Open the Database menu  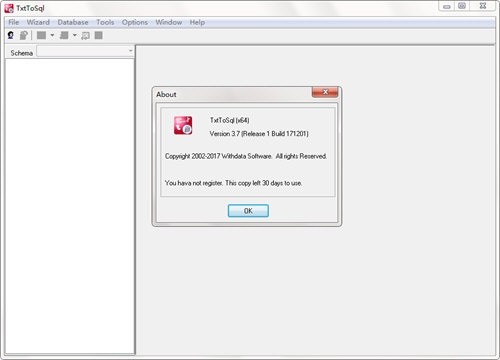[73, 22]
